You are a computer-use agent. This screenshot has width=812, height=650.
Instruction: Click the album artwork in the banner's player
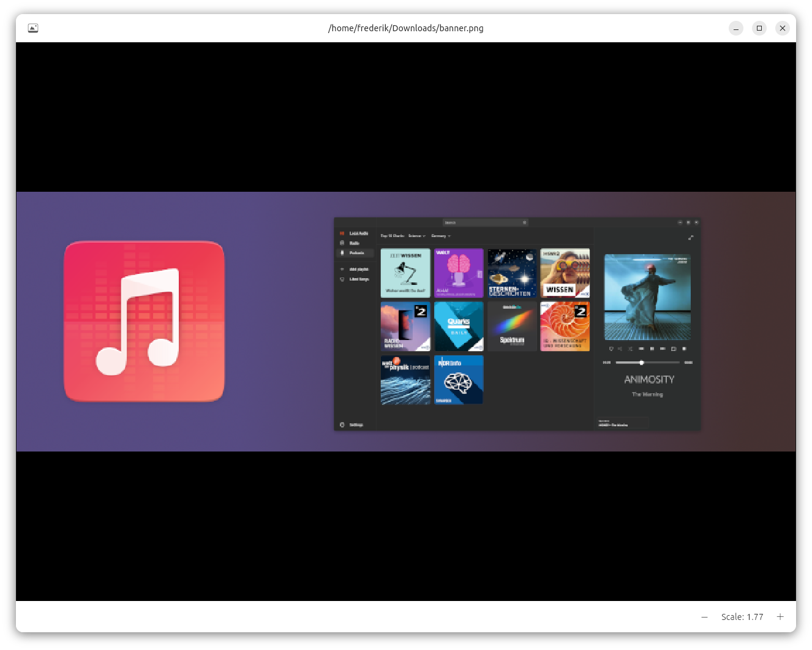click(x=647, y=297)
